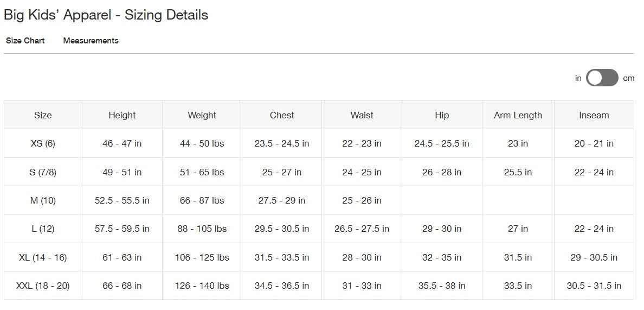The image size is (644, 310).
Task: Click the Big Kids' Apparel Sizing Details heading
Action: click(106, 15)
